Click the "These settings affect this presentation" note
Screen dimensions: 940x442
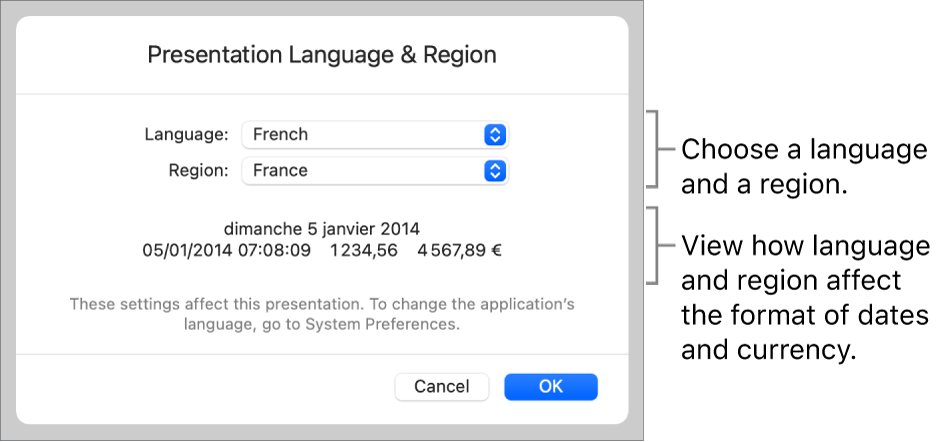point(322,304)
